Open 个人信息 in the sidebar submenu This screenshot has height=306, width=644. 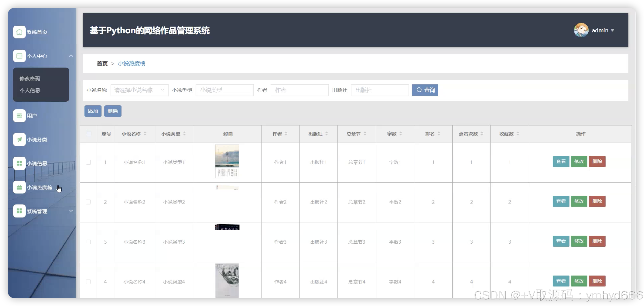coord(30,91)
